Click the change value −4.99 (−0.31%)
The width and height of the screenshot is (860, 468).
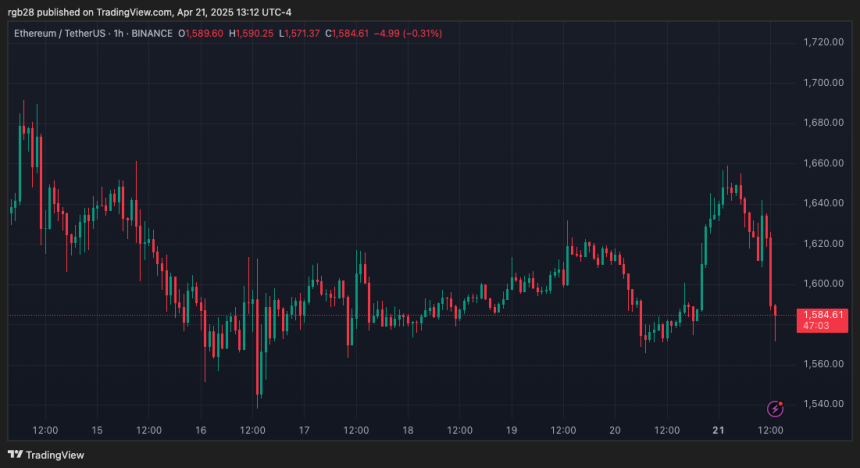[408, 33]
